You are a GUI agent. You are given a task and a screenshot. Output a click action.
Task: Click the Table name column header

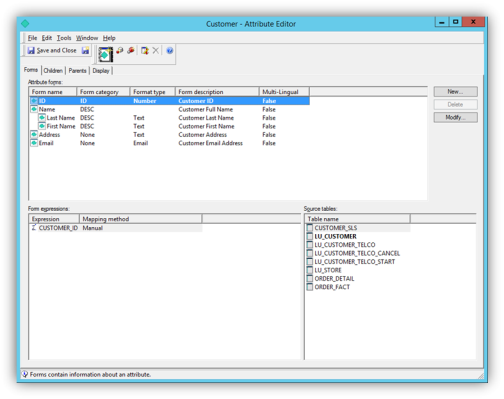tap(358, 219)
